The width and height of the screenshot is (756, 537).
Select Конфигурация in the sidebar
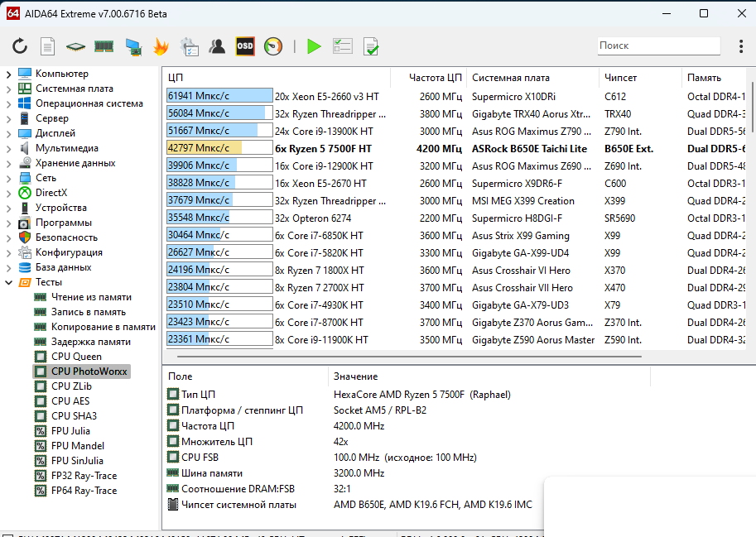coord(69,252)
